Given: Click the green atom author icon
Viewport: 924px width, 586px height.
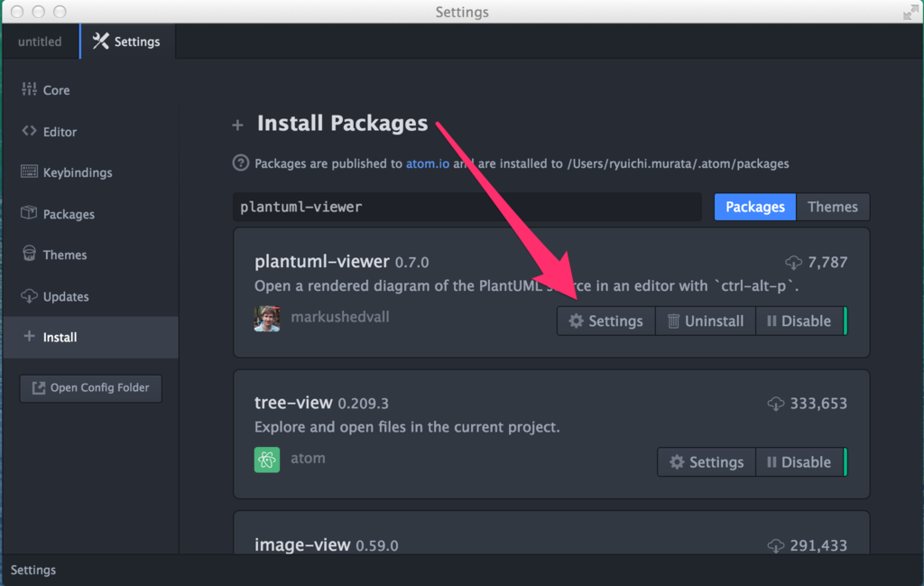Looking at the screenshot, I should coord(267,460).
